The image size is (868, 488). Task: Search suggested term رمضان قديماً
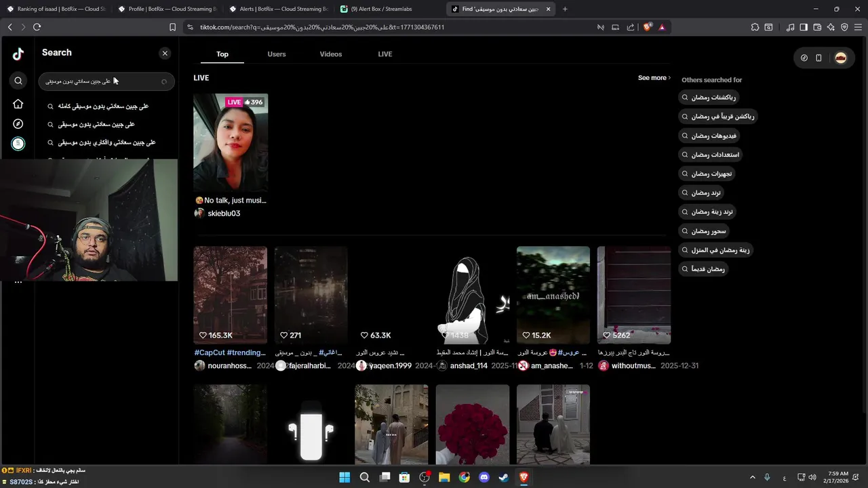tap(703, 269)
